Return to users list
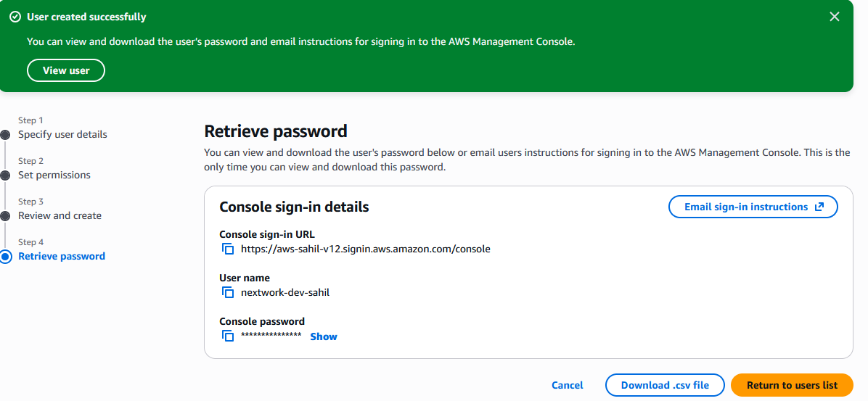This screenshot has height=401, width=868. click(x=792, y=385)
